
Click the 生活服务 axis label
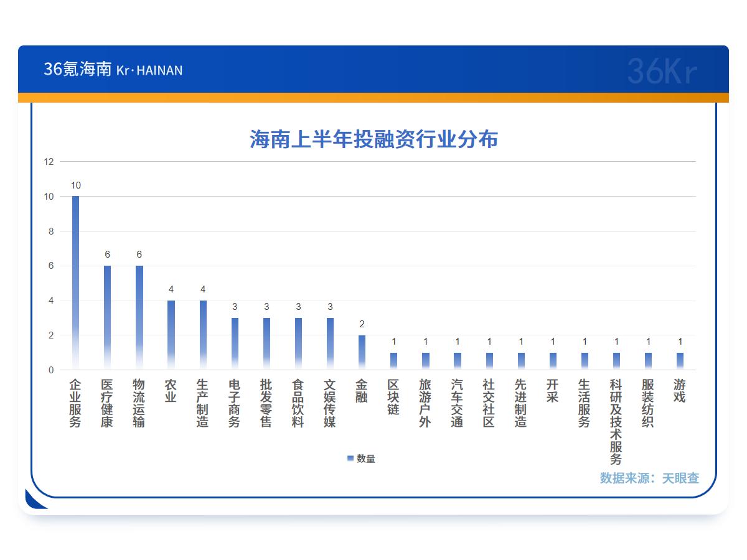(x=585, y=403)
